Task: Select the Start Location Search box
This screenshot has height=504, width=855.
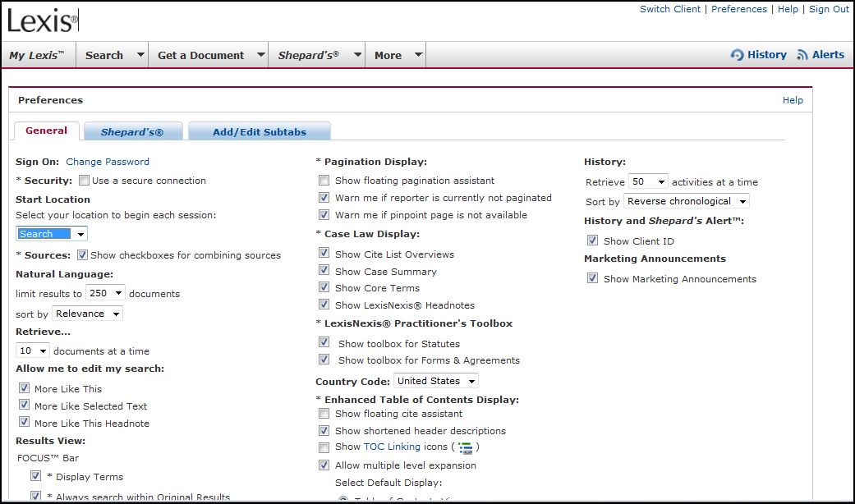Action: click(x=52, y=234)
